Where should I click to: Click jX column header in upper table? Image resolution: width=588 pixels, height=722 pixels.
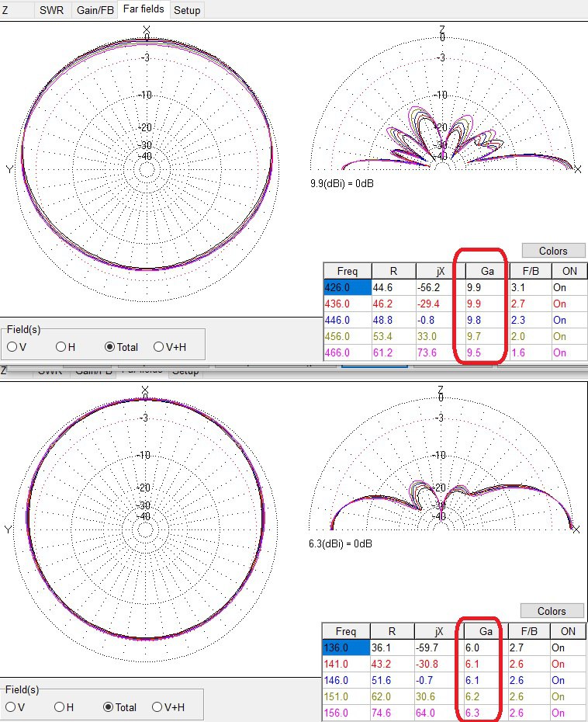[x=441, y=271]
